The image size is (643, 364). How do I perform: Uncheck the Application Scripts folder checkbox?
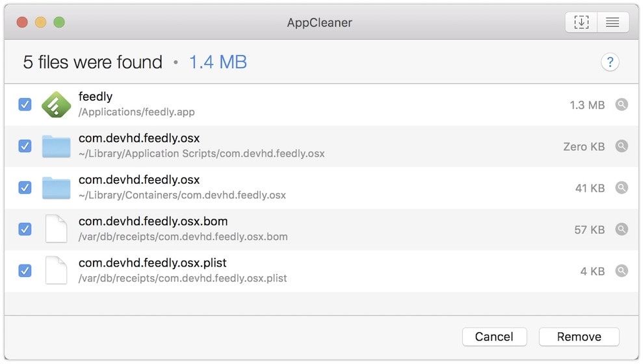(25, 146)
